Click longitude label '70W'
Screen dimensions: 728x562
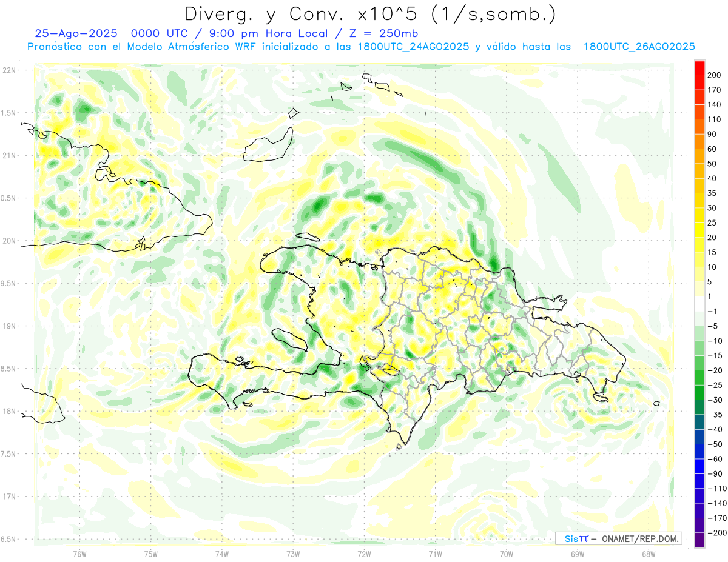point(507,554)
